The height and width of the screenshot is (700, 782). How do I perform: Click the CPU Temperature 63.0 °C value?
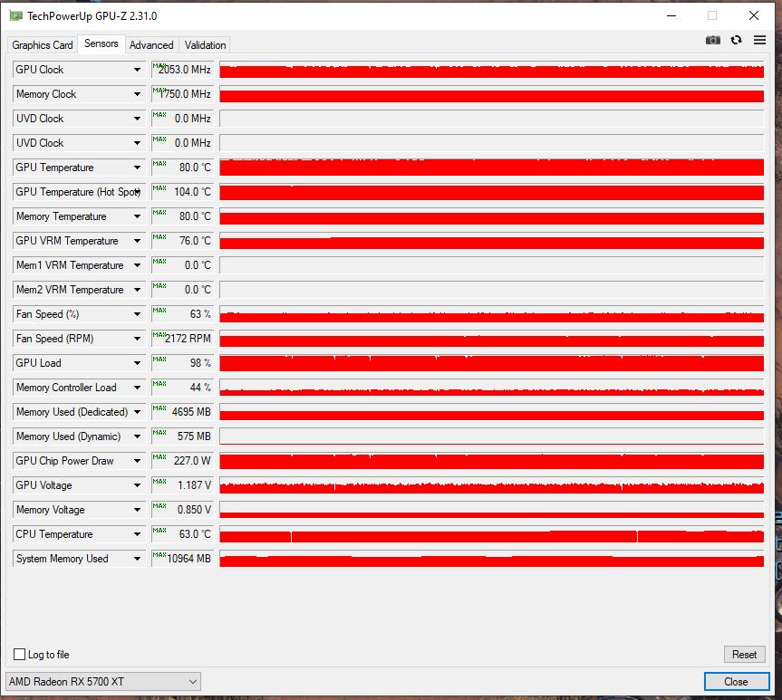(182, 534)
